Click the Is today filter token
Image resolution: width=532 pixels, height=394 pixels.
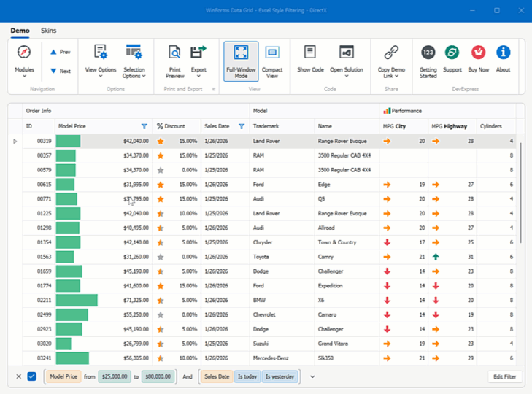tap(247, 376)
